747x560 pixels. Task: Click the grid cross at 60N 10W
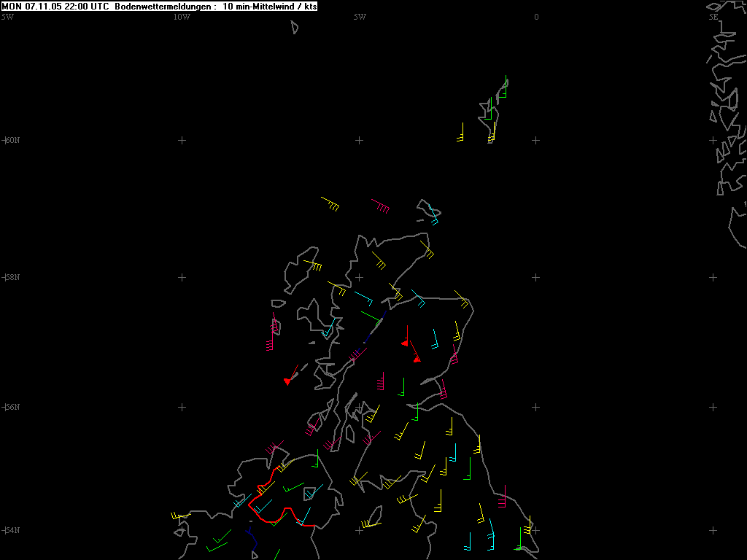click(x=182, y=140)
